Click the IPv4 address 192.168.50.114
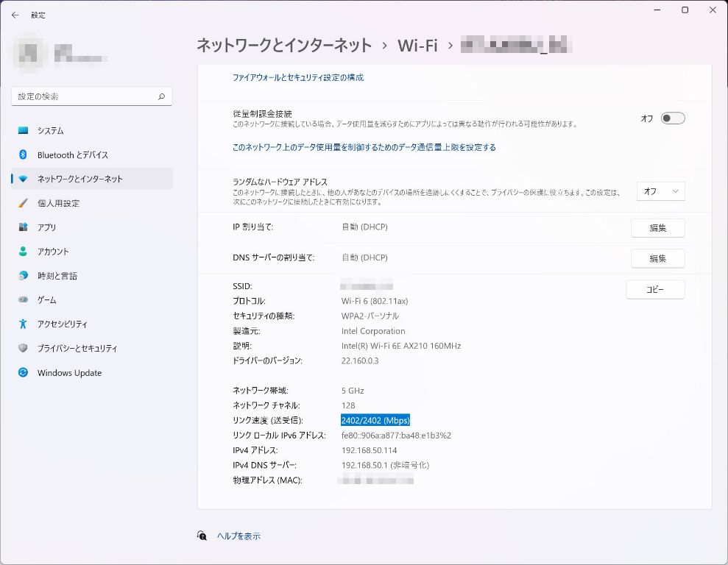This screenshot has height=565, width=728. click(x=369, y=450)
